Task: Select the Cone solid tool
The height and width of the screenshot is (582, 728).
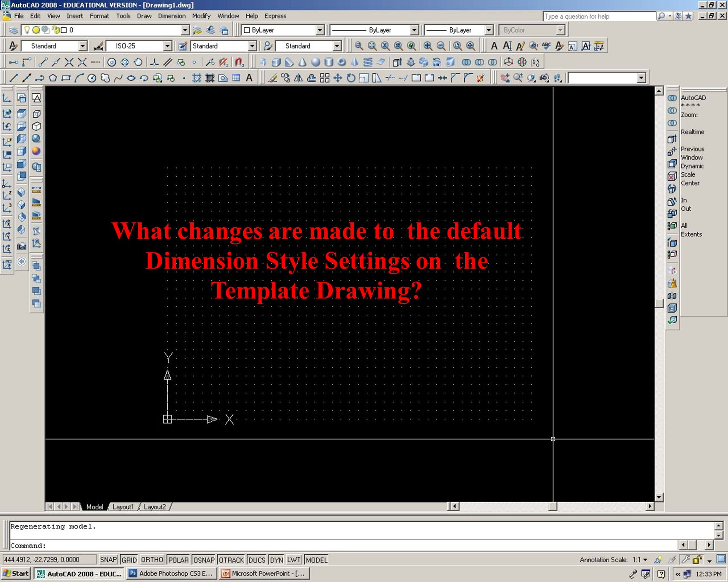Action: 302,62
